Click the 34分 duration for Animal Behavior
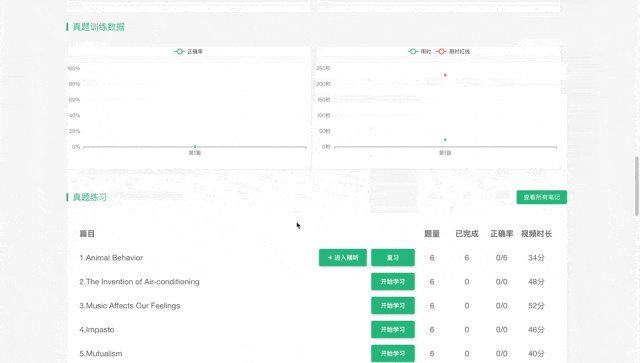 536,258
